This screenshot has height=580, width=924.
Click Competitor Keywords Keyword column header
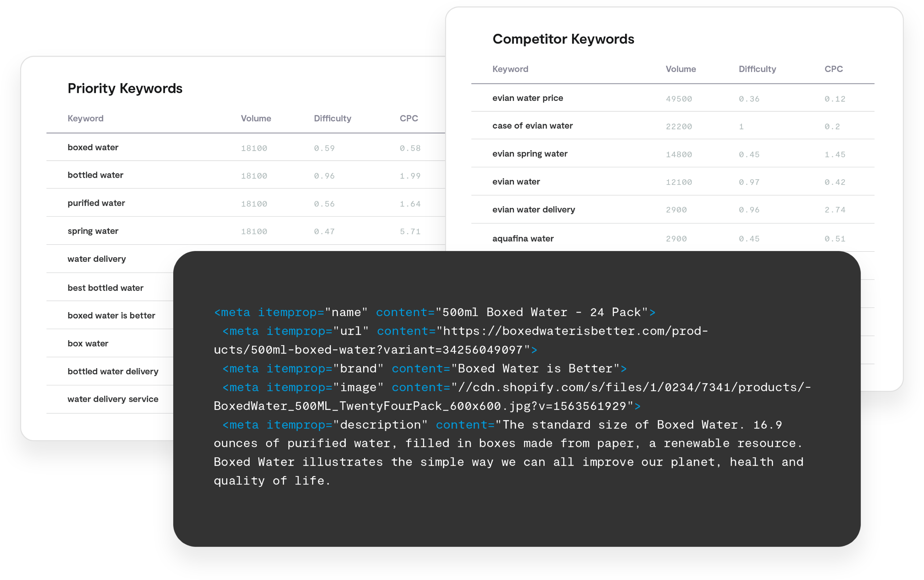(x=510, y=69)
